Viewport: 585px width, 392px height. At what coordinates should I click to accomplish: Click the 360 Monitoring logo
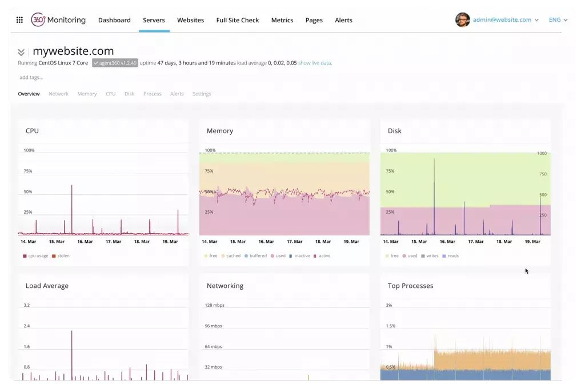pos(58,20)
